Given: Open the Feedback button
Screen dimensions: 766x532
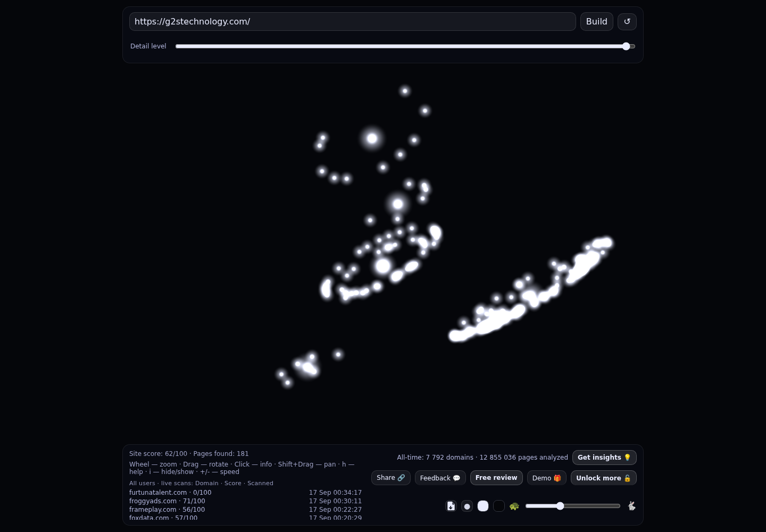Looking at the screenshot, I should click(x=440, y=478).
